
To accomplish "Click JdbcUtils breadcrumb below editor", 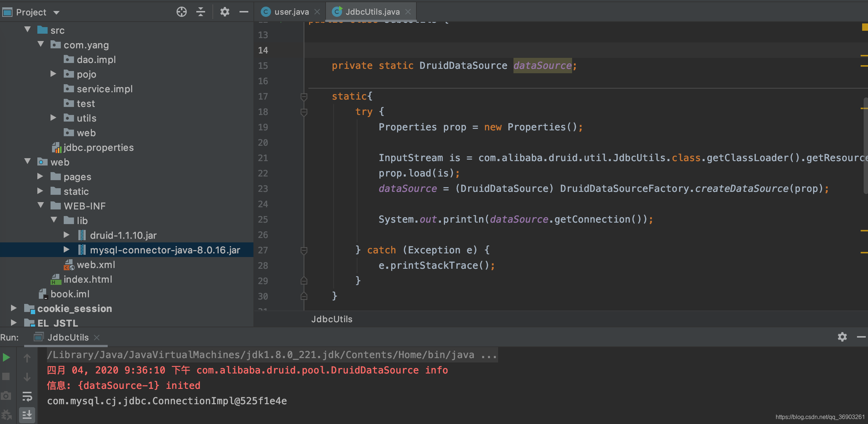I will click(332, 319).
